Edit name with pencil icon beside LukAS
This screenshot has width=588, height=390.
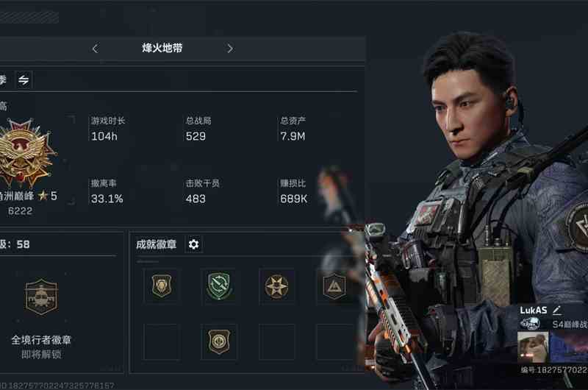pyautogui.click(x=556, y=310)
